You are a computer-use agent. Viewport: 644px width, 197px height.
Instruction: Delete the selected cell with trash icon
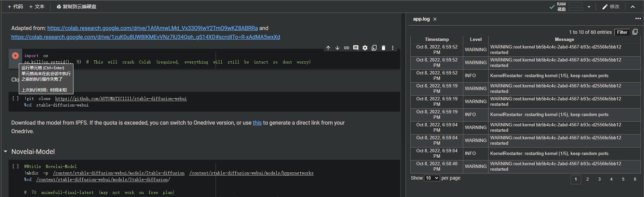(383, 48)
